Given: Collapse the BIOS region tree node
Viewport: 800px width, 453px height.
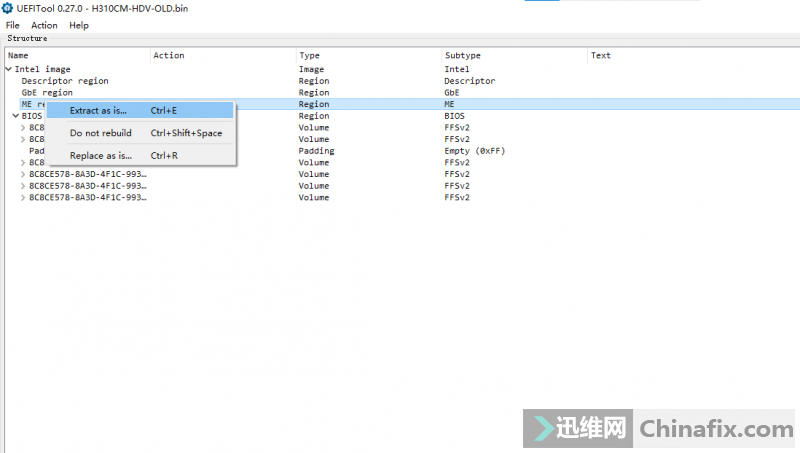Looking at the screenshot, I should pos(16,116).
